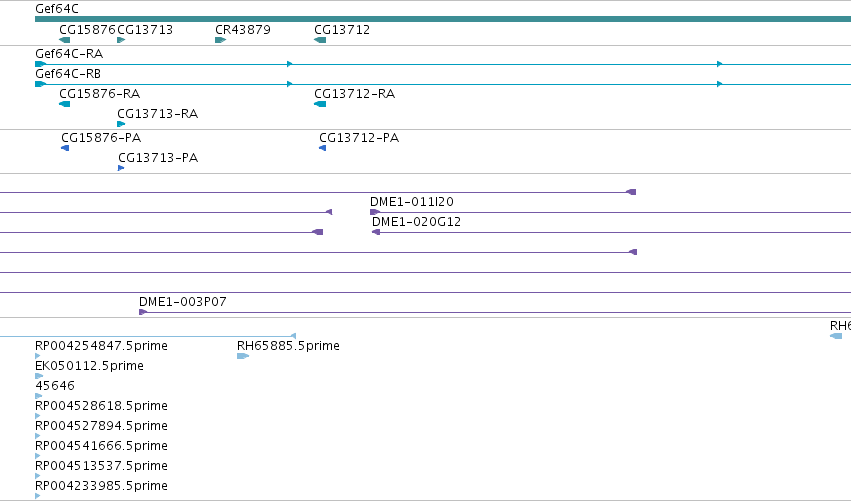
Task: Click the RP004527894.5prime arrow glyph
Action: pos(37,436)
